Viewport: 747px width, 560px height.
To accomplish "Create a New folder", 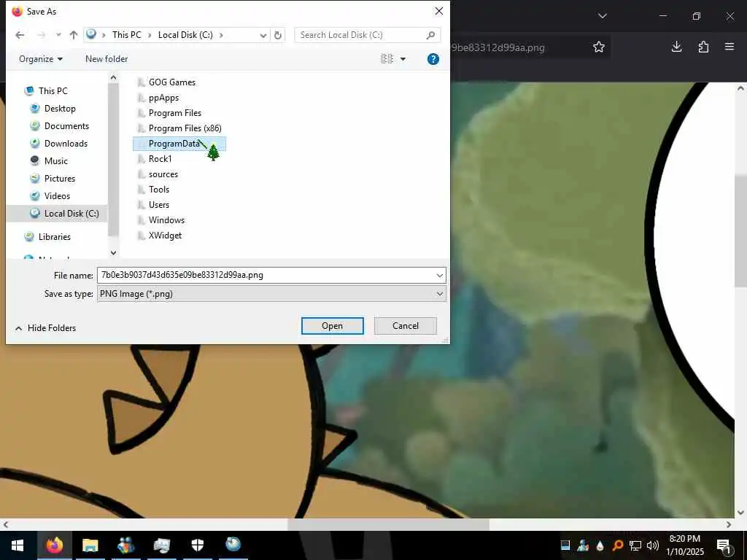I will pos(107,59).
